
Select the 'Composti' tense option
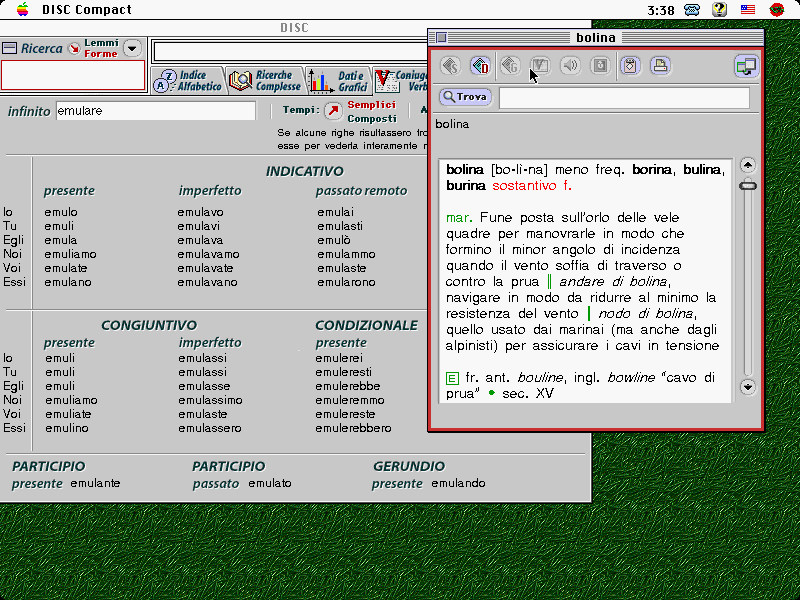click(x=372, y=118)
